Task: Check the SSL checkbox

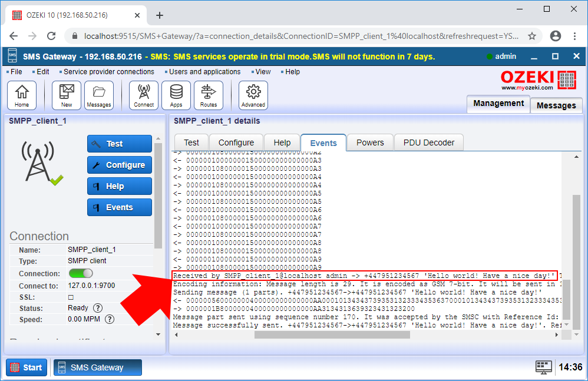Action: (x=71, y=297)
